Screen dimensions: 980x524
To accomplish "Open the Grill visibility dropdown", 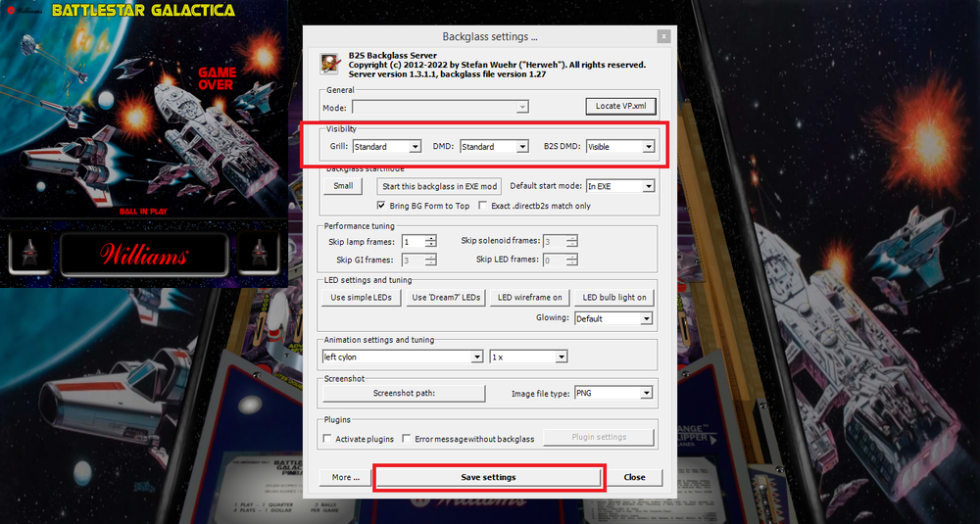I will pos(386,147).
